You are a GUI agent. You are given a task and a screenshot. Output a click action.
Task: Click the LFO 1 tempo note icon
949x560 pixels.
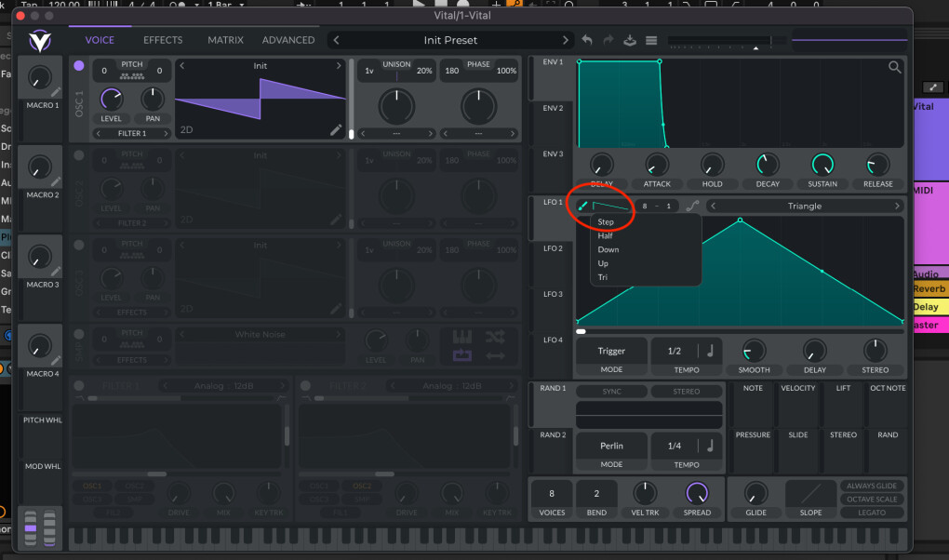coord(710,351)
